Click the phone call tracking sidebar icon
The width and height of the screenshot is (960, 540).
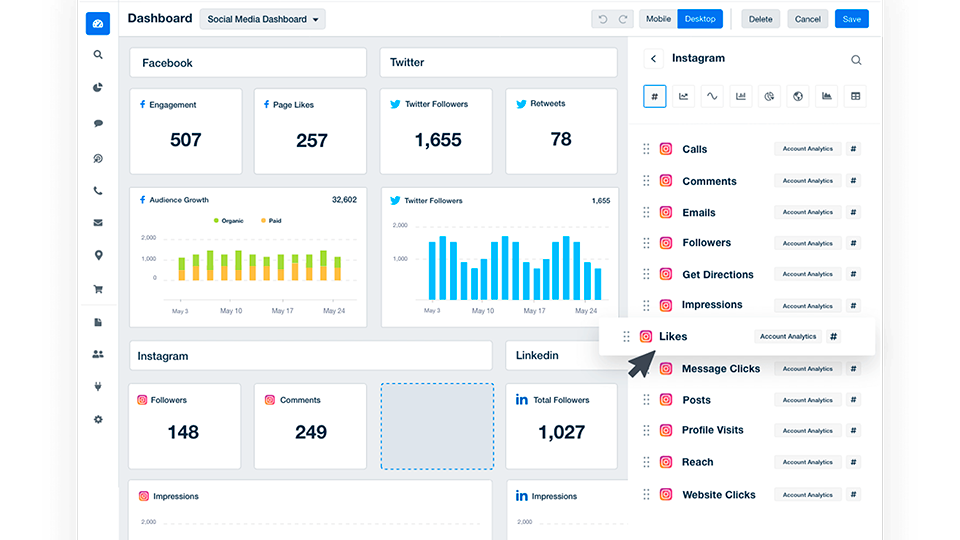tap(98, 191)
